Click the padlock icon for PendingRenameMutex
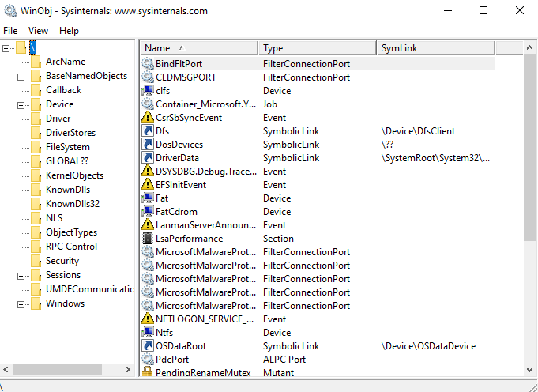Screen dimensions: 538x392 click(148, 371)
